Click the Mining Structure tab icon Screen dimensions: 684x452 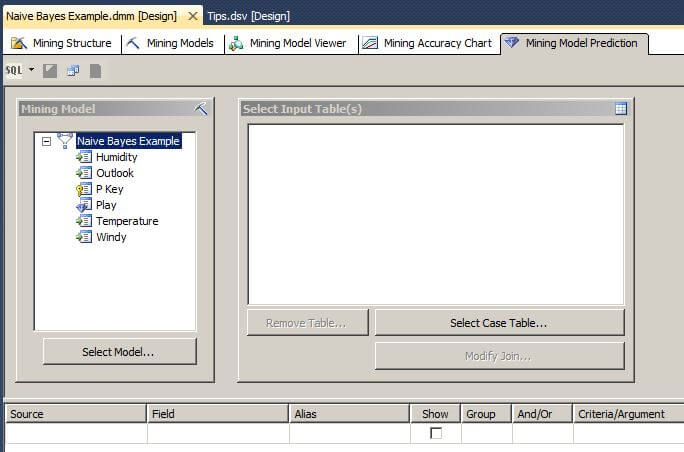pyautogui.click(x=19, y=43)
